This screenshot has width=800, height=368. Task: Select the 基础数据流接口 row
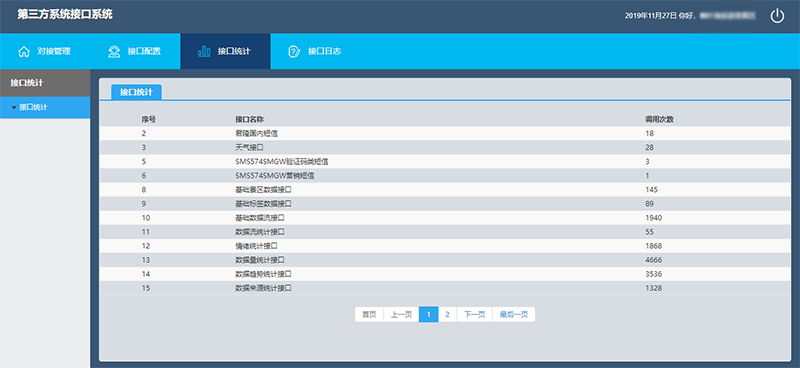coord(445,218)
